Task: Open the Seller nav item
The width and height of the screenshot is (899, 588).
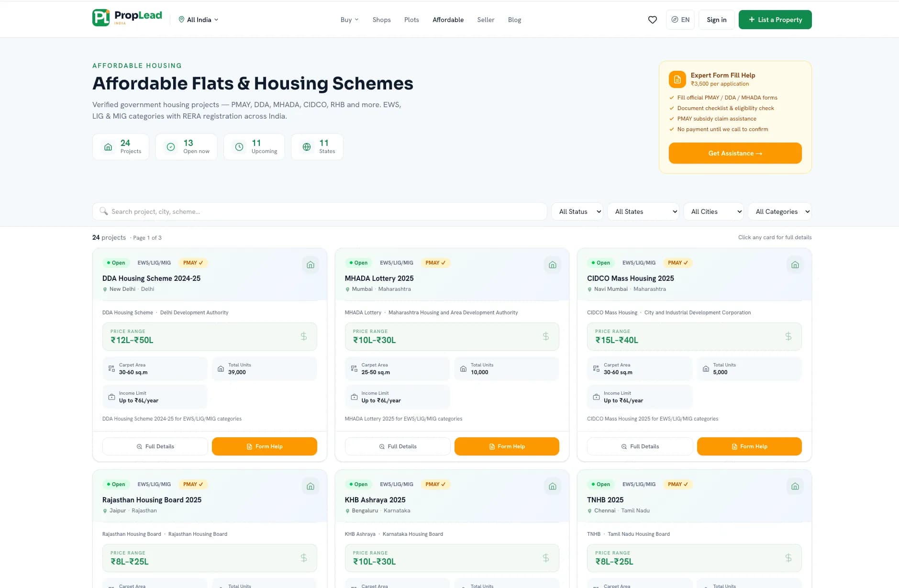Action: point(486,20)
